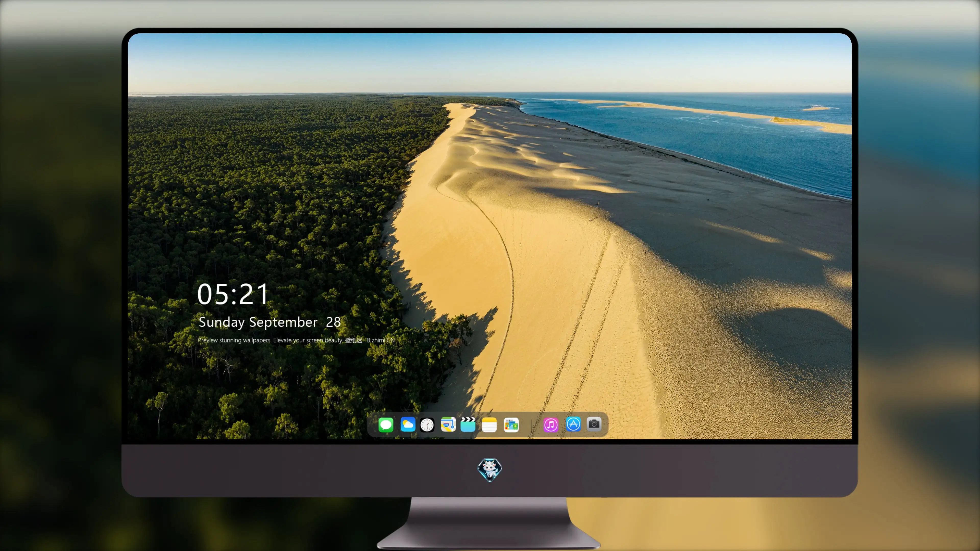980x551 pixels.
Task: Click the "Preview stunning wallpapers" caption text
Action: click(x=296, y=340)
